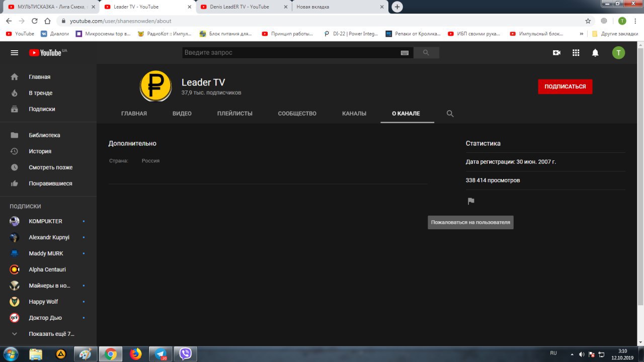
Task: Open the YouTube hamburger guide menu
Action: click(x=15, y=53)
